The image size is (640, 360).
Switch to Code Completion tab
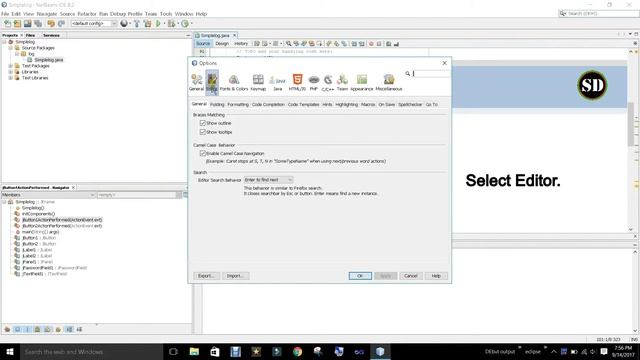(x=268, y=104)
